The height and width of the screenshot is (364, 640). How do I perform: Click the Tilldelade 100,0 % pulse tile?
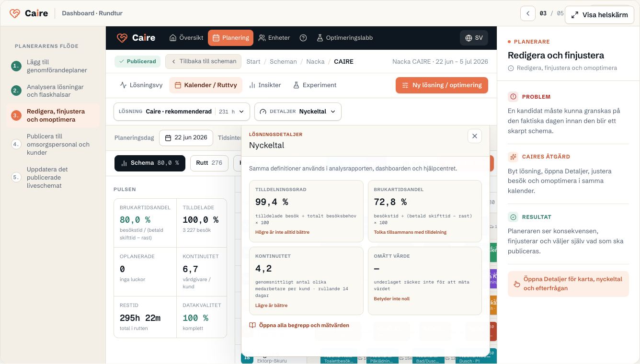(202, 223)
